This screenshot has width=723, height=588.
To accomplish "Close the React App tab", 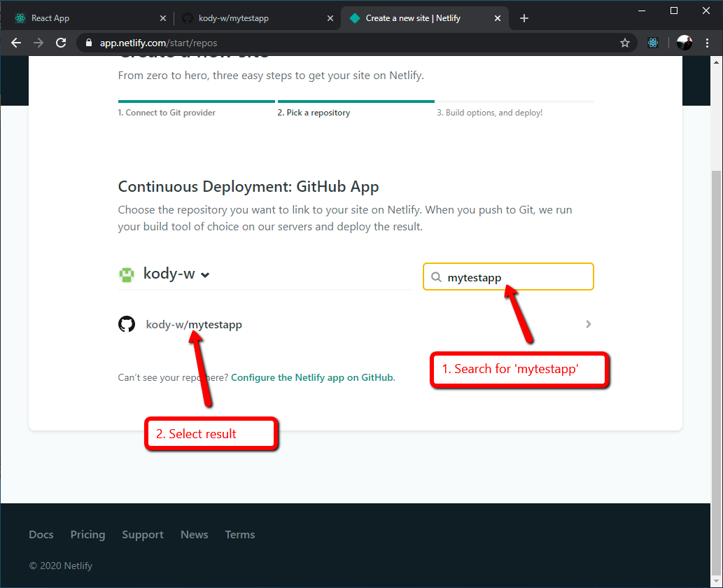I will (x=163, y=18).
